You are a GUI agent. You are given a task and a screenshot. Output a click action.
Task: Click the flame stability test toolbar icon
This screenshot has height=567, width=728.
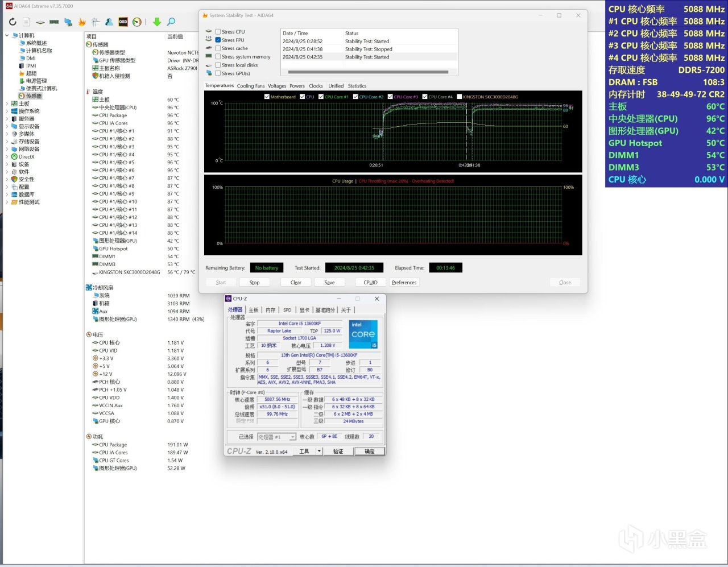(82, 22)
